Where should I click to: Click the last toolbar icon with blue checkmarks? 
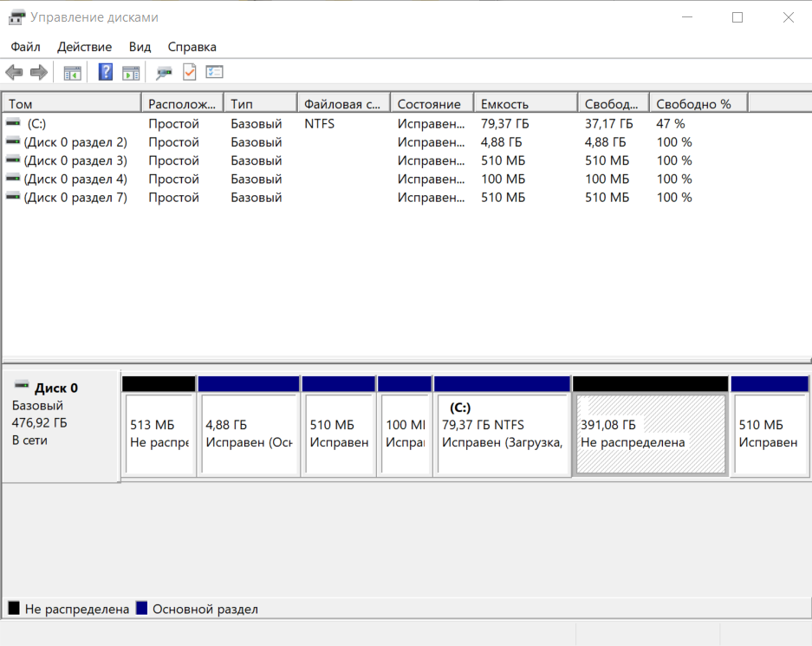(214, 72)
